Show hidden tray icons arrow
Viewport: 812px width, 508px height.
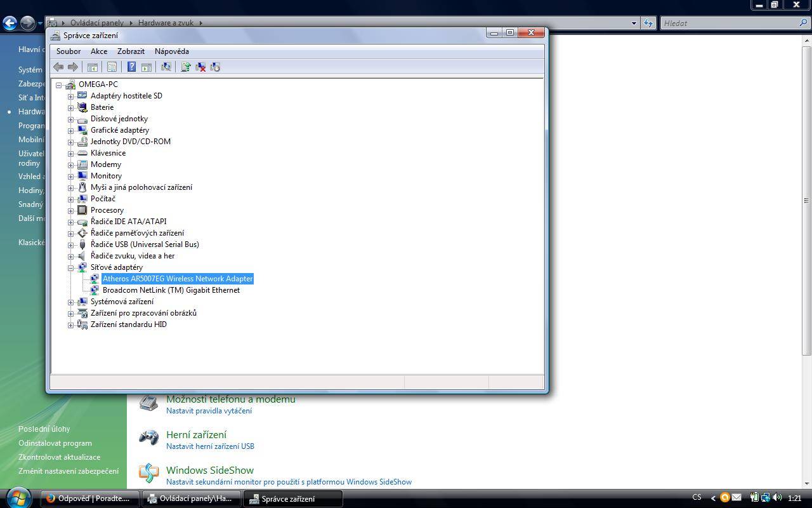point(713,498)
